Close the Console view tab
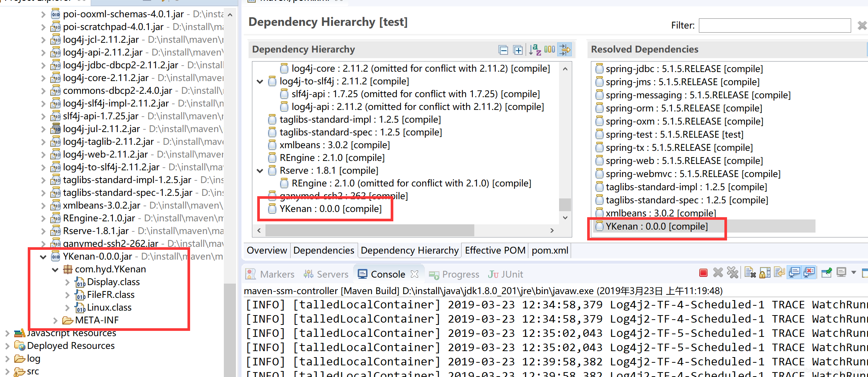868x377 pixels. pyautogui.click(x=414, y=274)
